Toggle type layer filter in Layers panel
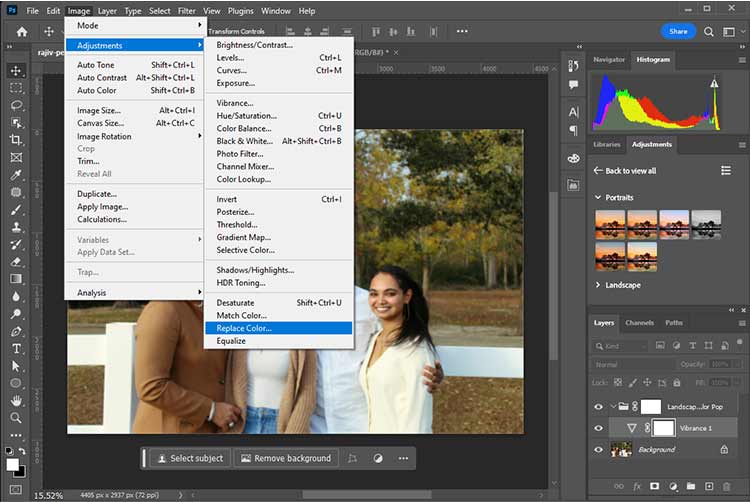Screen dimensions: 750x502 click(692, 346)
